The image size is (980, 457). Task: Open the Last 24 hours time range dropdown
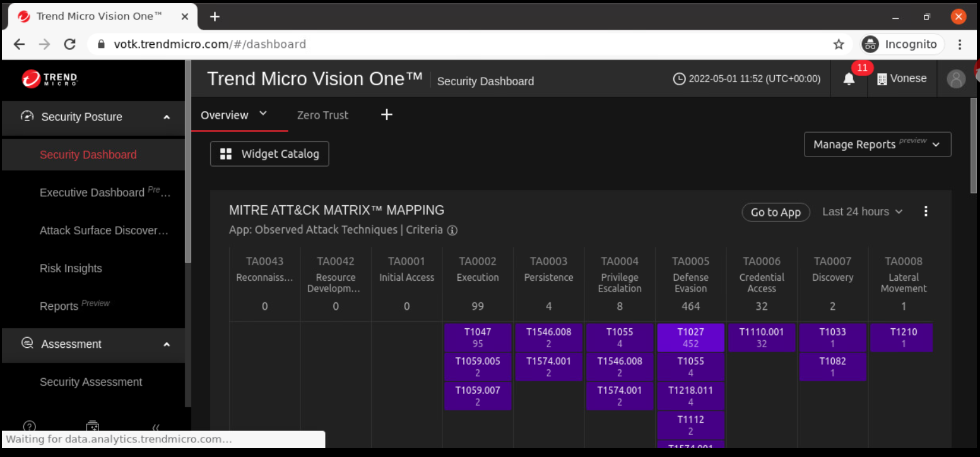(x=862, y=211)
